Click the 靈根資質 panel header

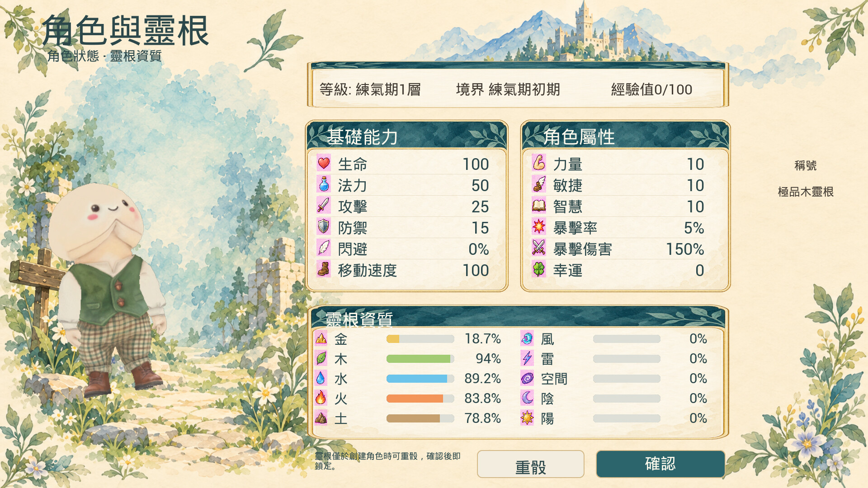click(519, 318)
